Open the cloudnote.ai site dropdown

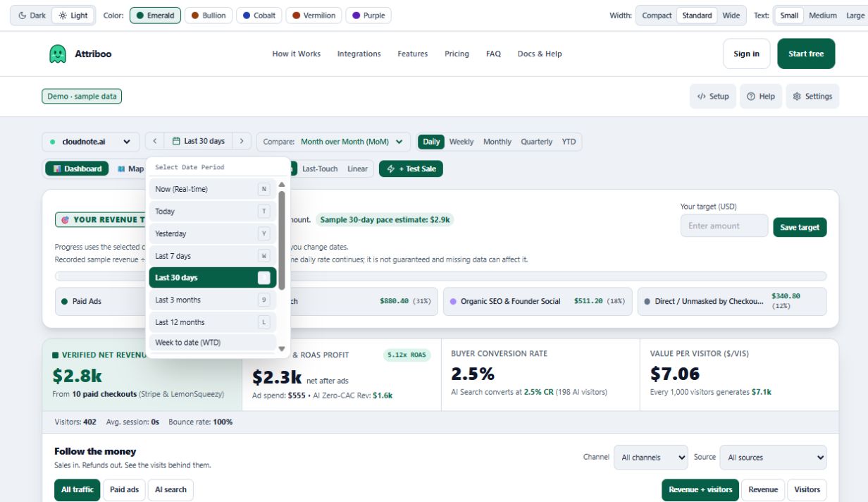(91, 142)
